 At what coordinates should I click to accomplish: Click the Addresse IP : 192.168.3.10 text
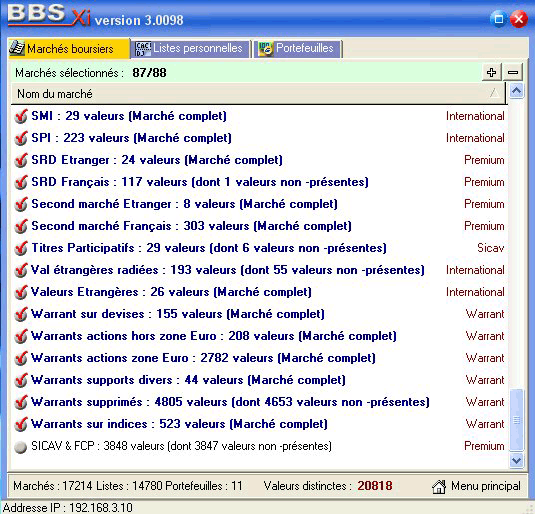pyautogui.click(x=68, y=508)
